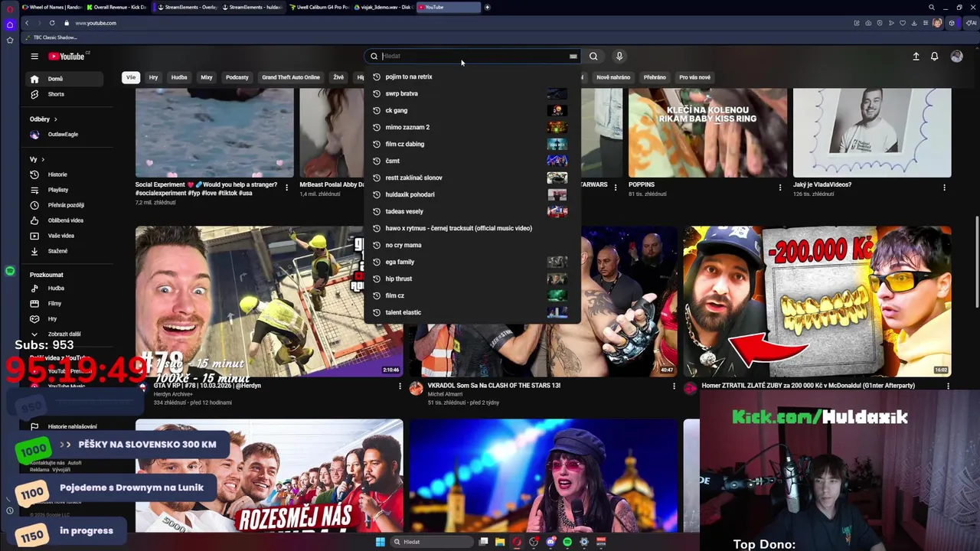Open Windows Start menu
The height and width of the screenshot is (551, 980).
pyautogui.click(x=380, y=542)
